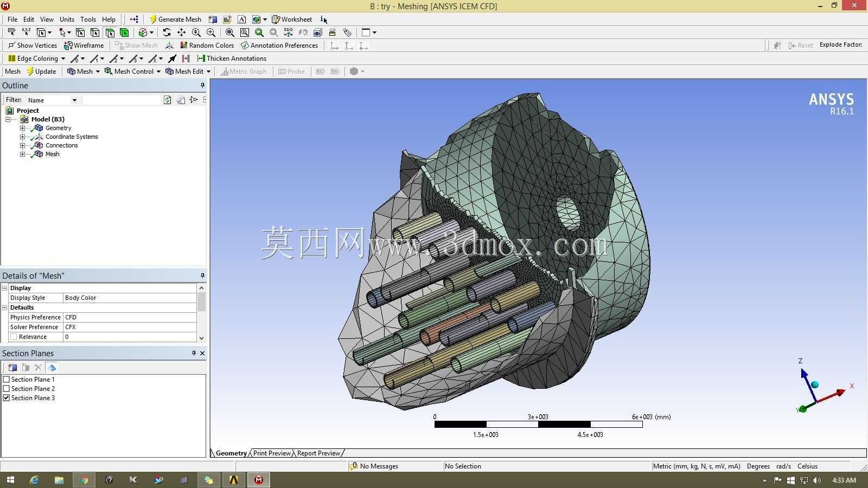Click the New Section Plane icon
Image resolution: width=868 pixels, height=488 pixels.
click(12, 368)
